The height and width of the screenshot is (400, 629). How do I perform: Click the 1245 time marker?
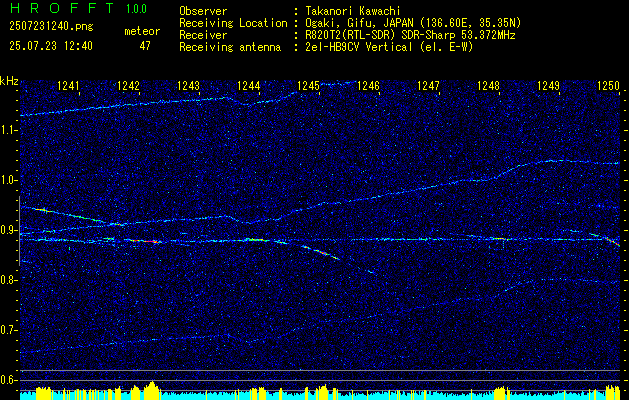pos(308,85)
